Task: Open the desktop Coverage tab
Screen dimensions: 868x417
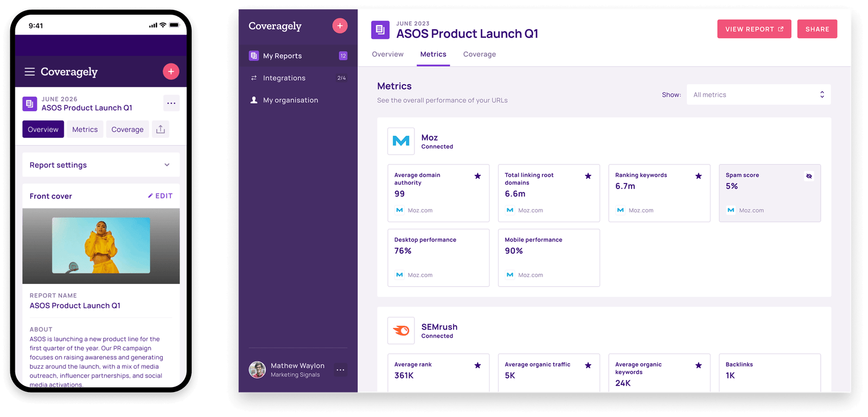Action: click(480, 54)
